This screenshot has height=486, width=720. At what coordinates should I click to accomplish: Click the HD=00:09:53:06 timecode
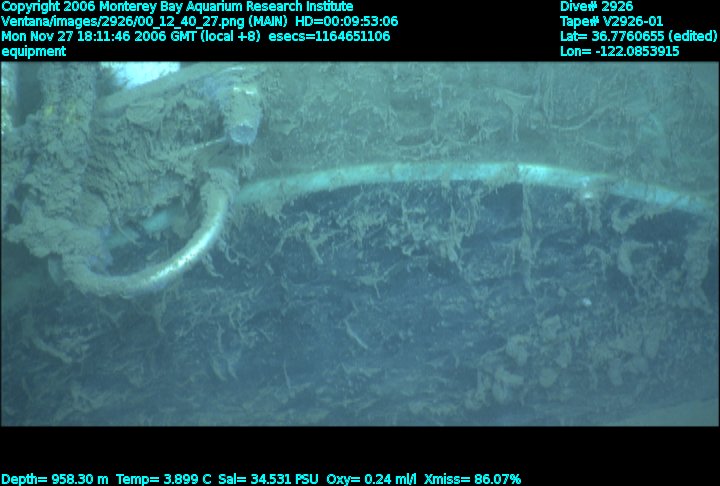click(347, 22)
